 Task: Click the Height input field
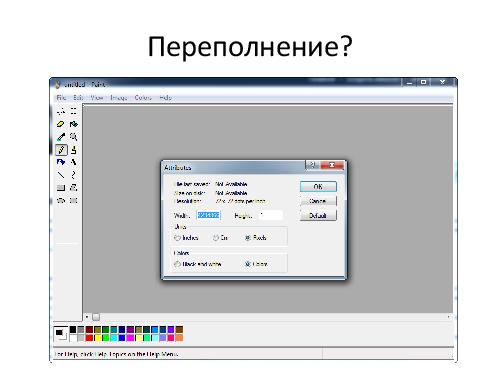pos(271,215)
